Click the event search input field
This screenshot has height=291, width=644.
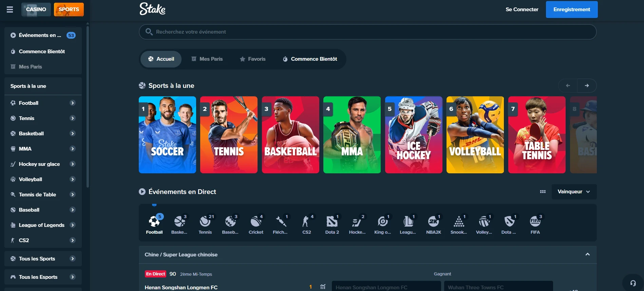tap(368, 32)
